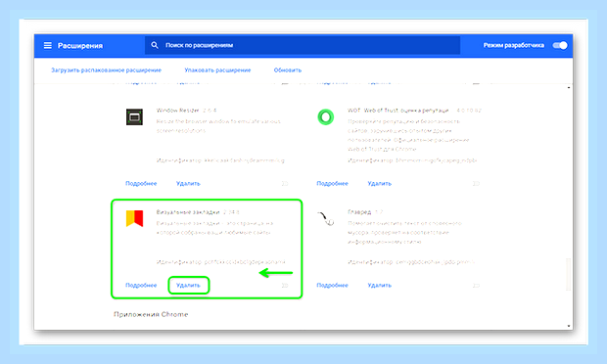Toggle the Режим разработчика switch
The width and height of the screenshot is (607, 364).
[x=560, y=45]
